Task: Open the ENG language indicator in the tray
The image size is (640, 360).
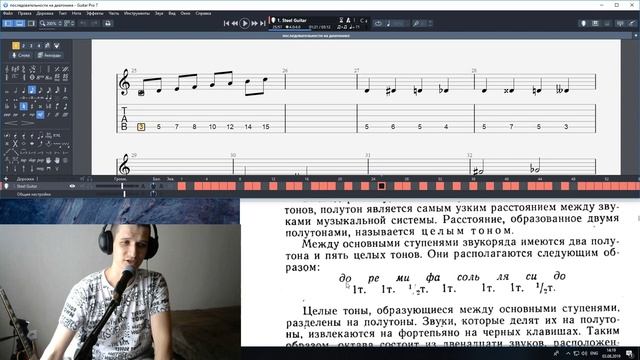Action: tap(594, 353)
